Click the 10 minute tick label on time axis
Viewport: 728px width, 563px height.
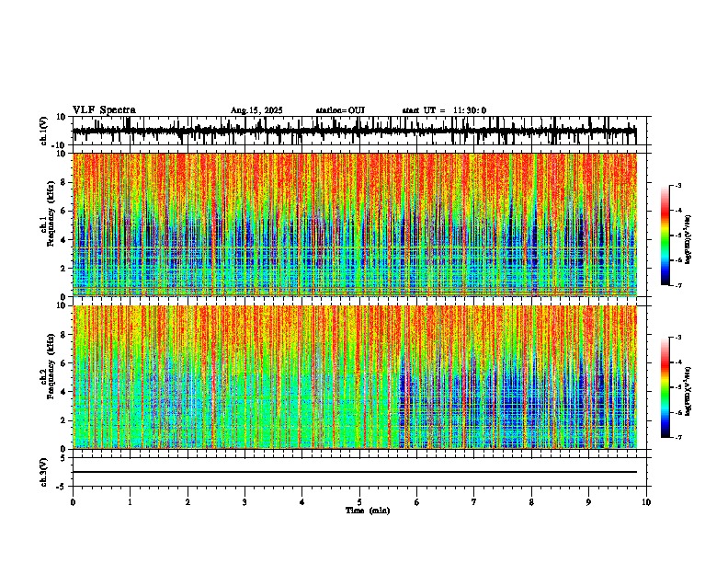646,502
